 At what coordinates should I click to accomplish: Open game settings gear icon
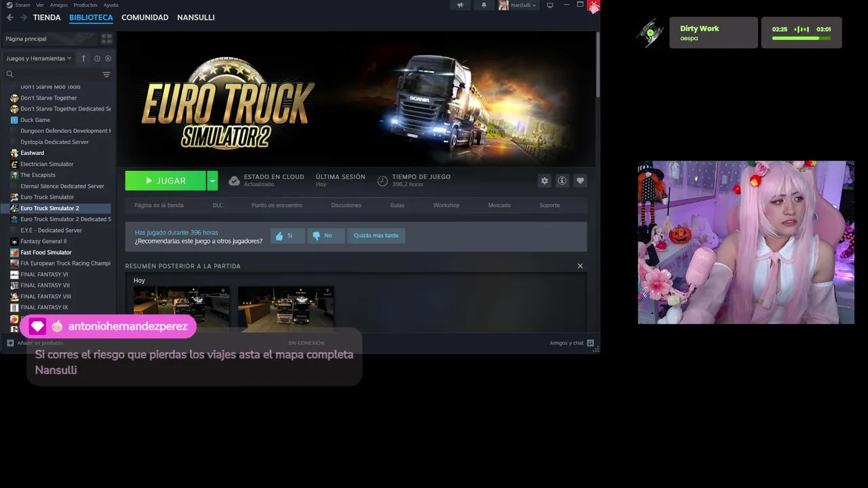point(544,181)
